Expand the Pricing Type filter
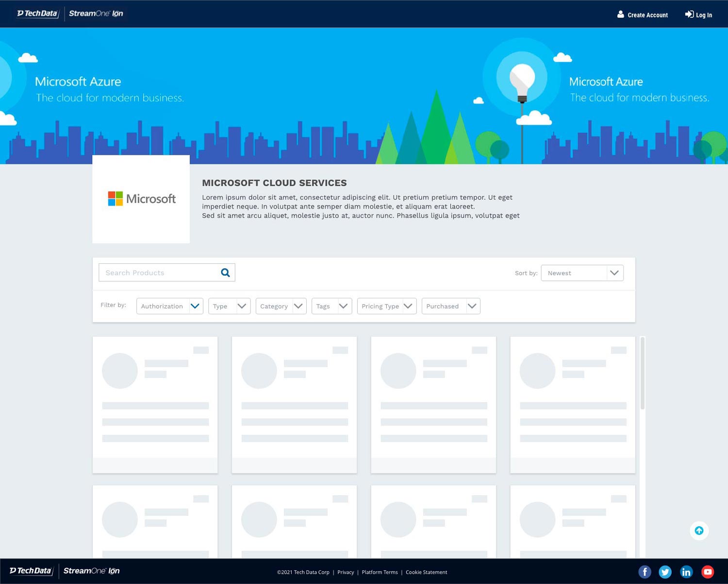This screenshot has width=728, height=584. (x=386, y=306)
